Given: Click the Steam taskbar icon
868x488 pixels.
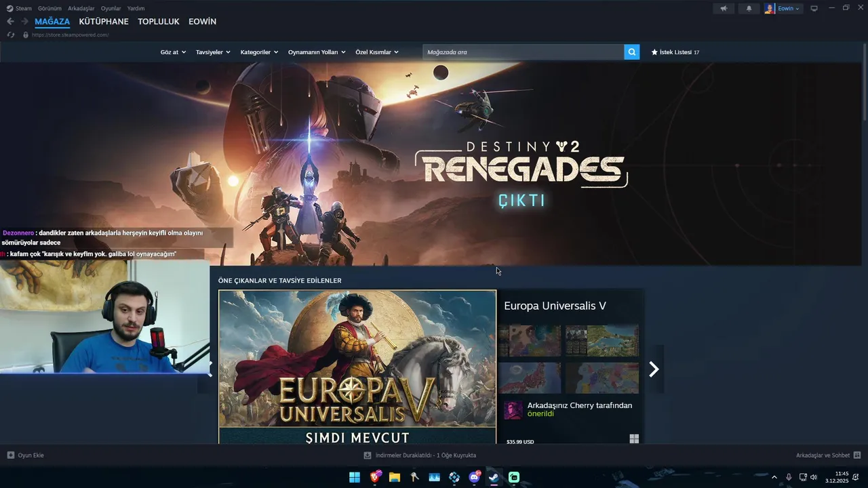Looking at the screenshot, I should click(x=494, y=477).
